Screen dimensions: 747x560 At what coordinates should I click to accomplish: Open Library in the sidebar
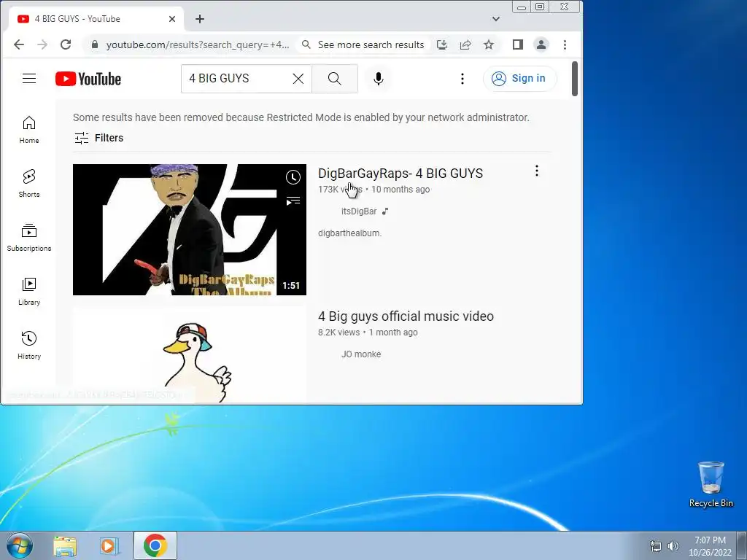(x=29, y=291)
